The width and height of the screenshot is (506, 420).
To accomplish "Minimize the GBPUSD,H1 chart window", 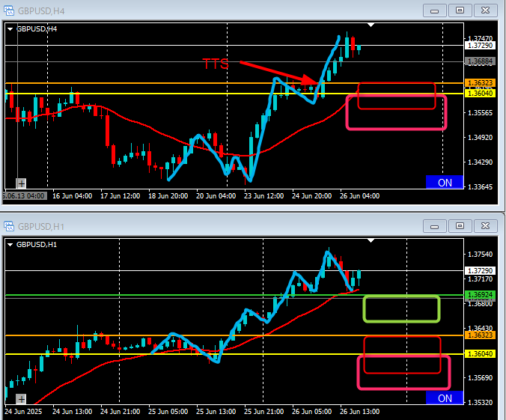I will [435, 226].
